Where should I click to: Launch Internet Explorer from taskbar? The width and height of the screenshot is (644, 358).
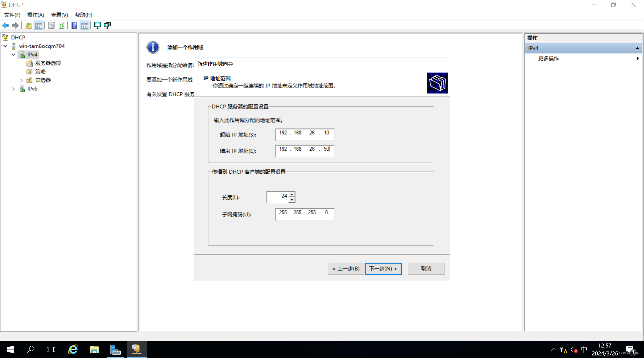click(73, 349)
